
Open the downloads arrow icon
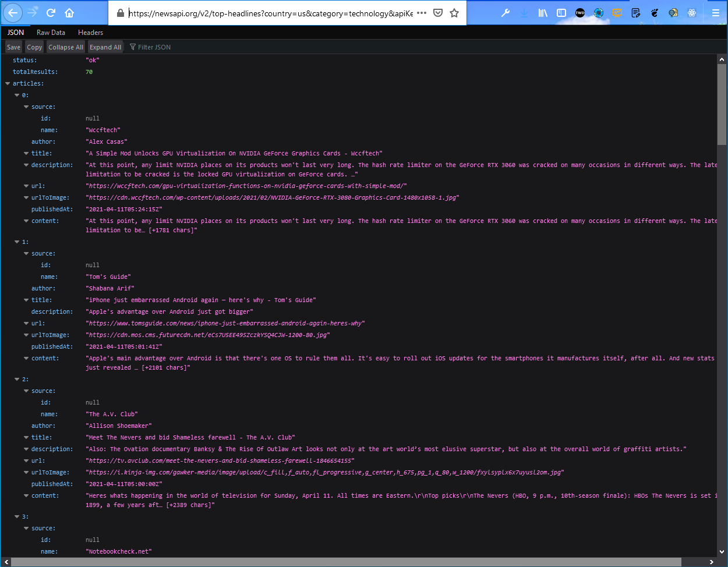click(524, 13)
